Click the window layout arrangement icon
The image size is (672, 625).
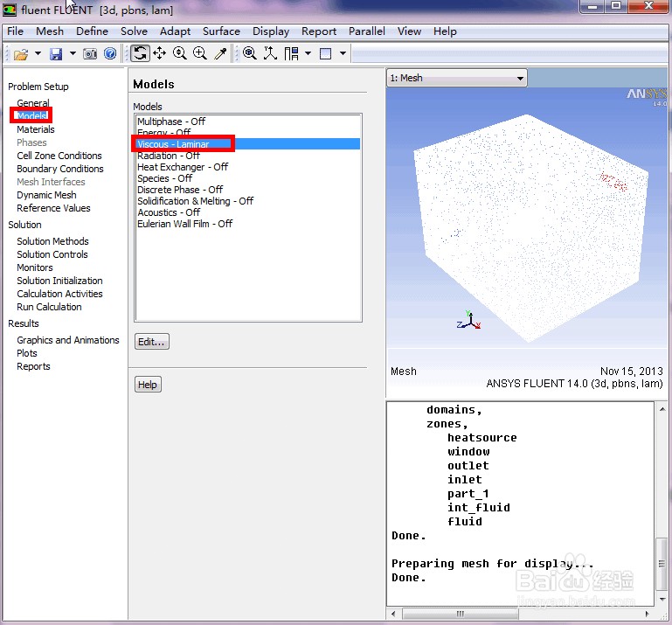pyautogui.click(x=291, y=53)
